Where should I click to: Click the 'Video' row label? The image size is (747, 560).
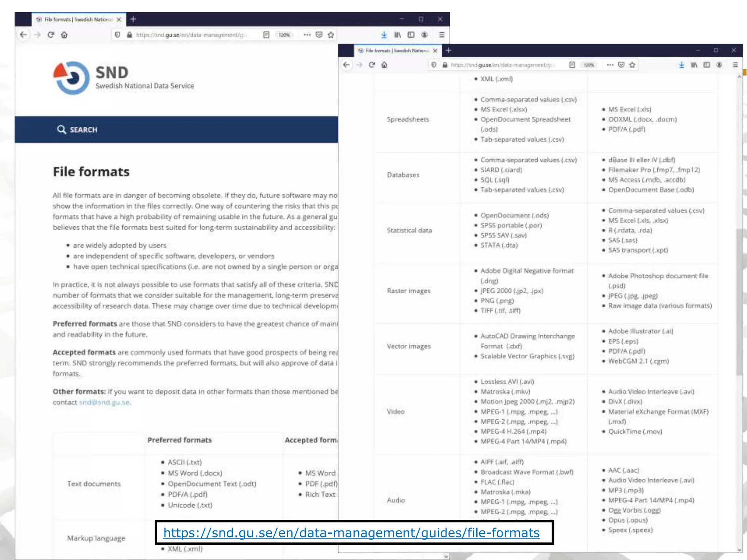pyautogui.click(x=396, y=412)
